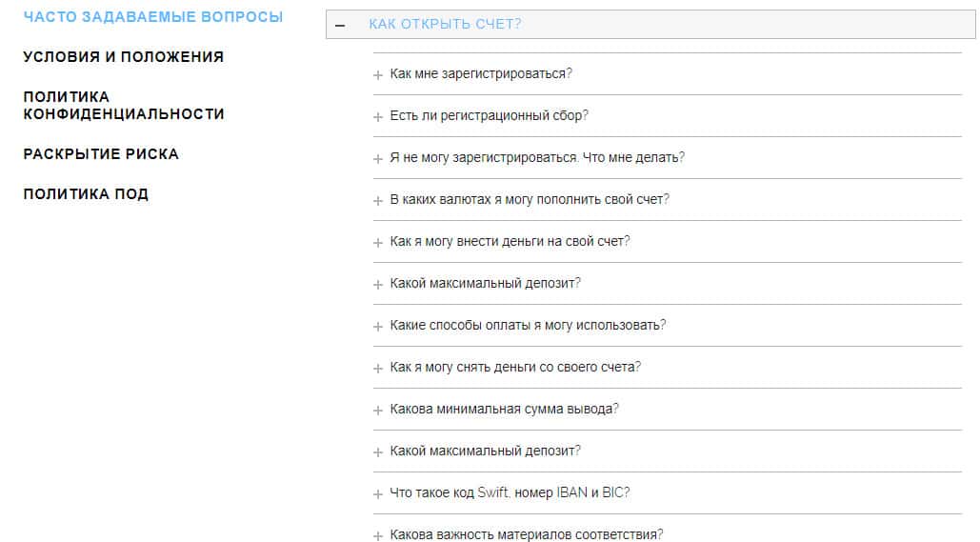The height and width of the screenshot is (542, 980).
Task: Select ПОЛИТИКА КОНФИДЕНЦИАЛЬНОСТИ from the sidebar
Action: point(124,106)
